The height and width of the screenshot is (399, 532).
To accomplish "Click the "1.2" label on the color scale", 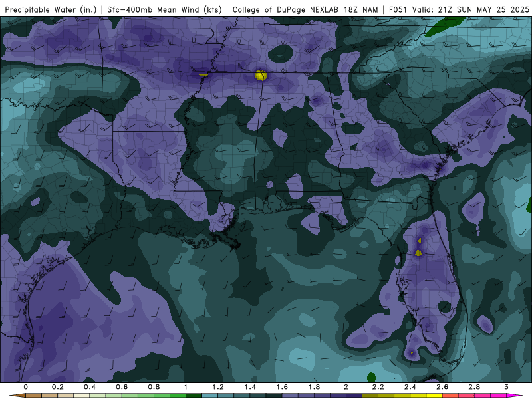I will (218, 387).
